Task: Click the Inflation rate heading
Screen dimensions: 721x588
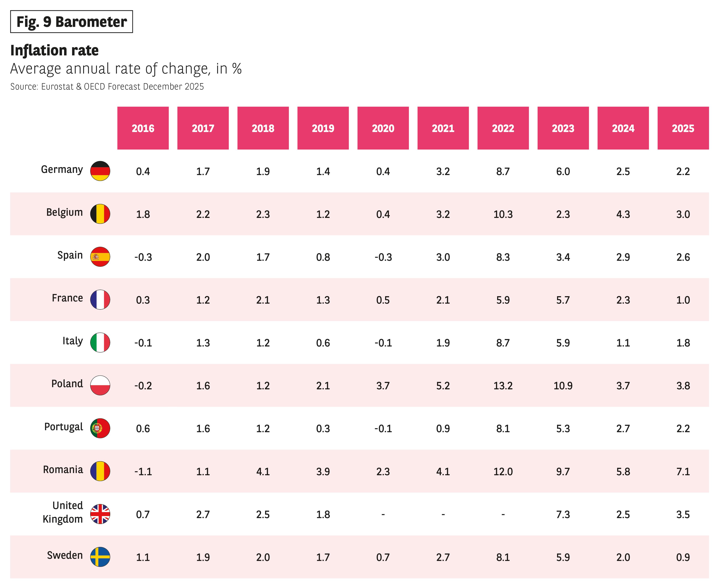Action: [54, 50]
